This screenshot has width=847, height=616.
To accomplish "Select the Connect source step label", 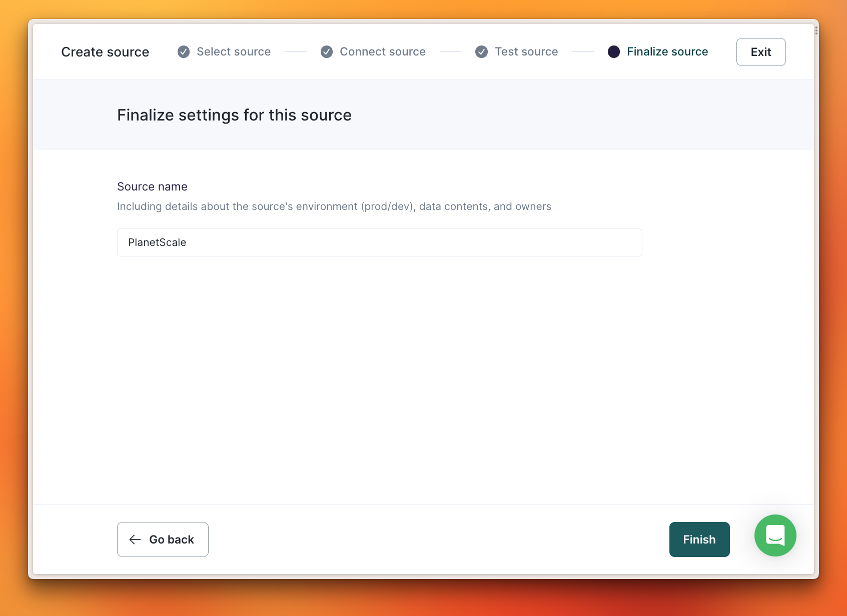I will pos(382,51).
